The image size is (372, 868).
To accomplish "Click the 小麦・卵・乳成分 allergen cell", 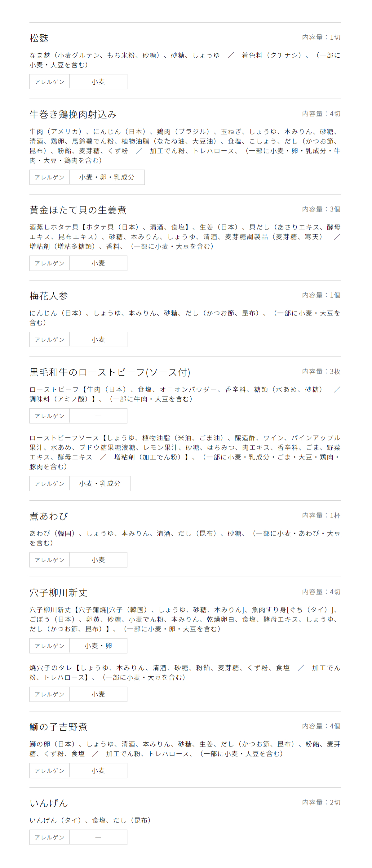I will pyautogui.click(x=107, y=177).
